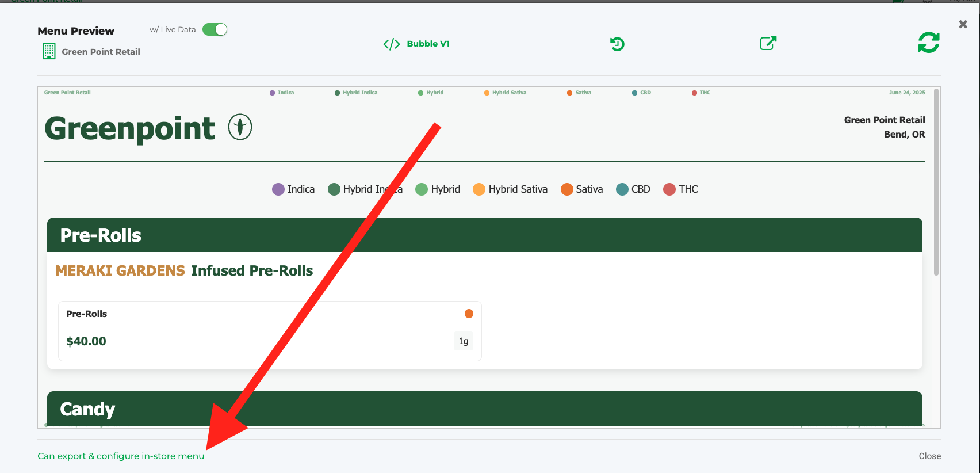Viewport: 980px width, 473px height.
Task: Click the teal CBD legend swatch
Action: tap(622, 189)
